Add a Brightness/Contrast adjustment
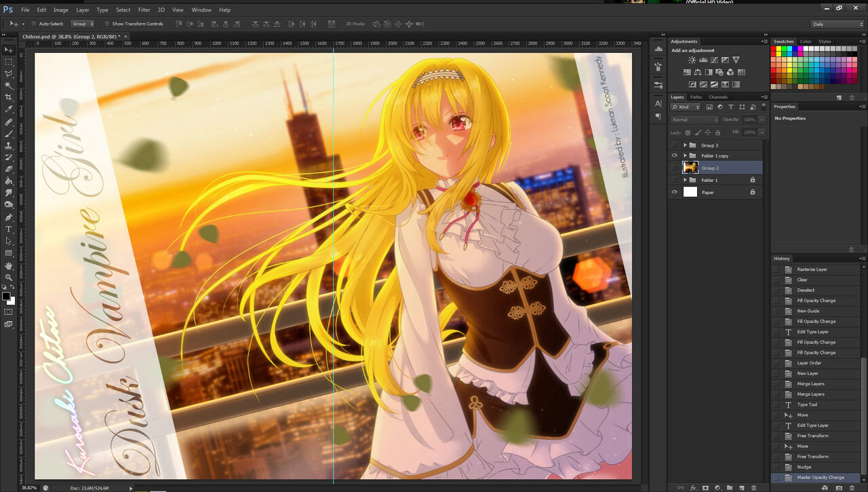This screenshot has height=492, width=868. pyautogui.click(x=692, y=60)
